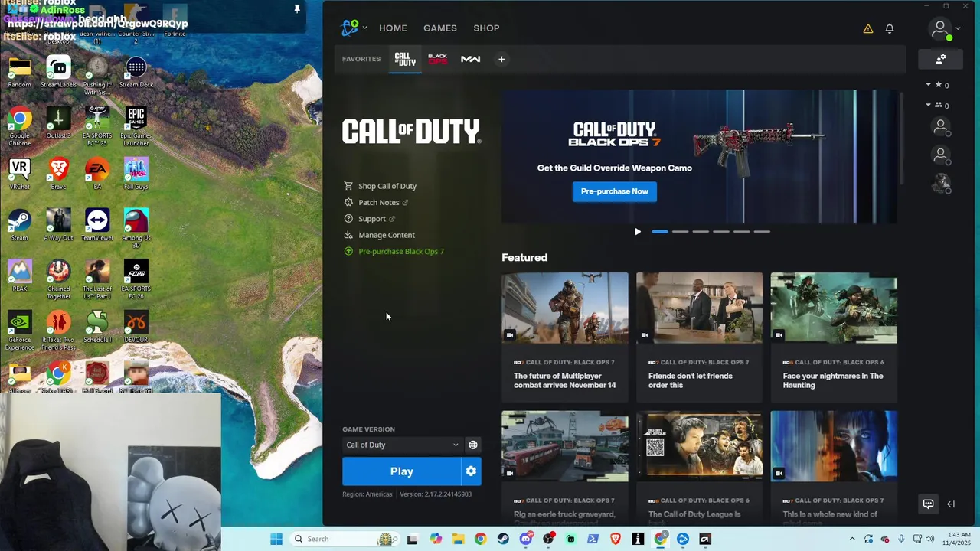This screenshot has height=551, width=980.
Task: Select the DEVOUR desktop icon
Action: [x=136, y=327]
